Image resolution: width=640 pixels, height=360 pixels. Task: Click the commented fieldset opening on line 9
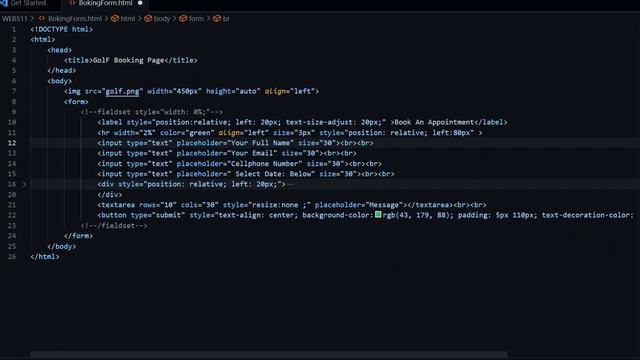click(x=152, y=112)
